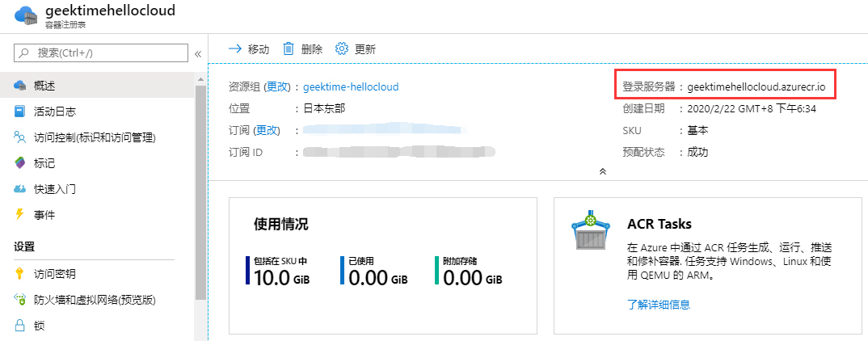868x341 pixels.
Task: Open 访问密钥 access keys key icon
Action: [20, 274]
